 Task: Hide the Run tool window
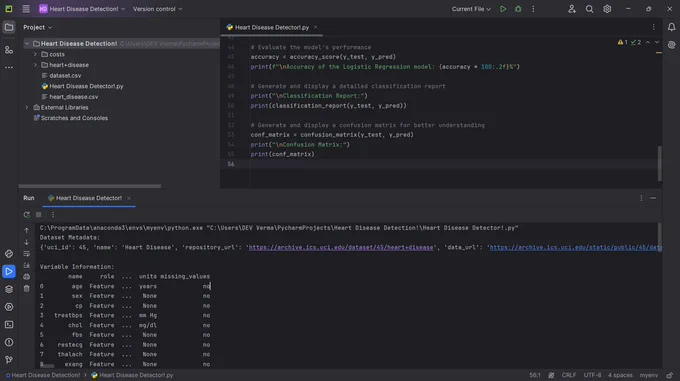click(653, 198)
